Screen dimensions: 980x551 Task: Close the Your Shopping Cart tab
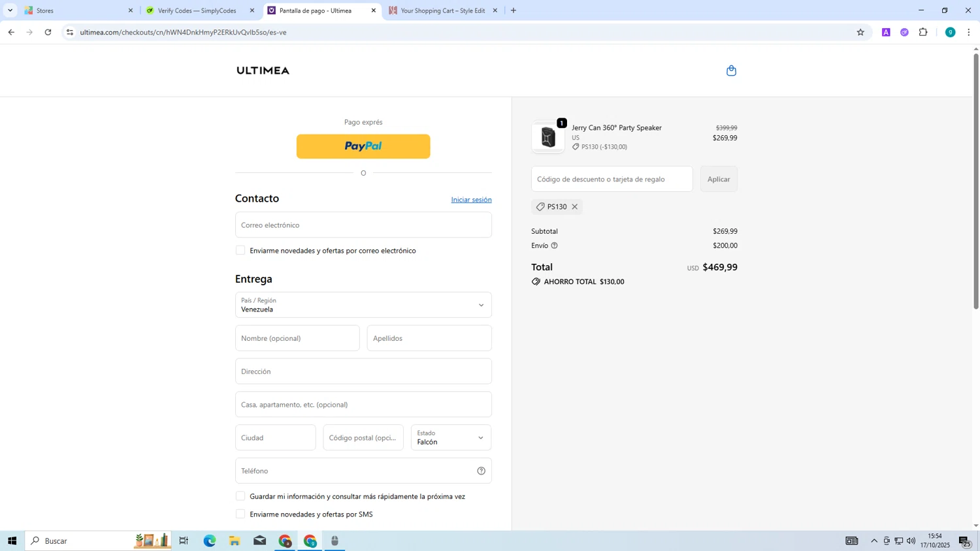pos(495,10)
